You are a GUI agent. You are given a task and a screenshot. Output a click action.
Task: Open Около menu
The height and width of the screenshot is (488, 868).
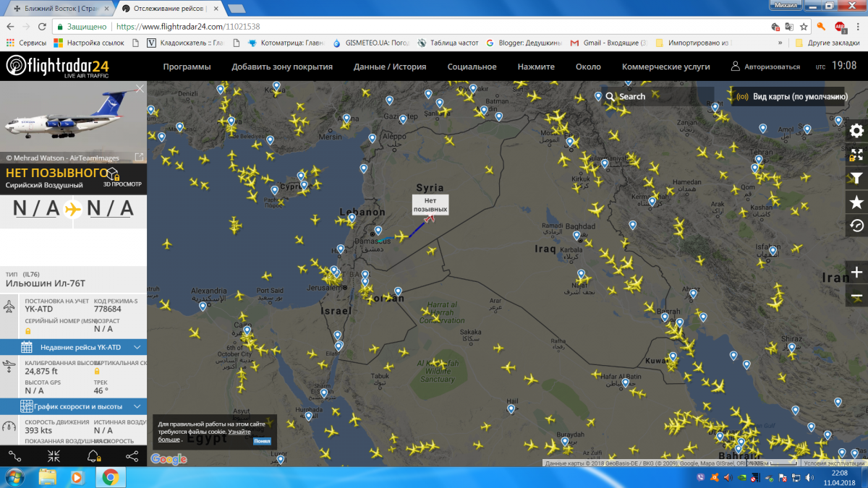click(x=588, y=67)
